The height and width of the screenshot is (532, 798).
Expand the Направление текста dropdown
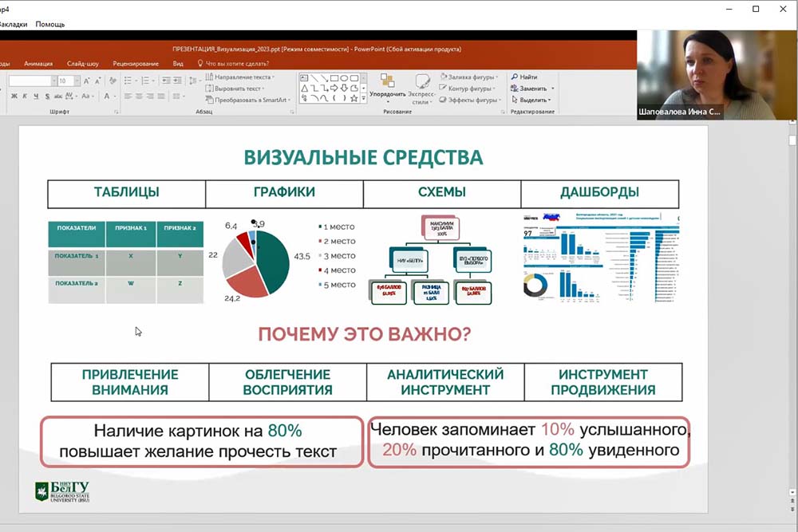pos(273,77)
